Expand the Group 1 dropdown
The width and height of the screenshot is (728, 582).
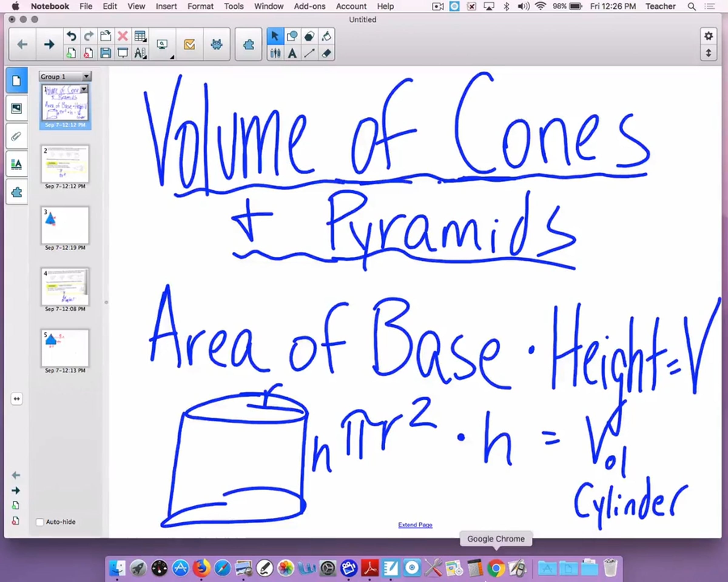point(86,77)
